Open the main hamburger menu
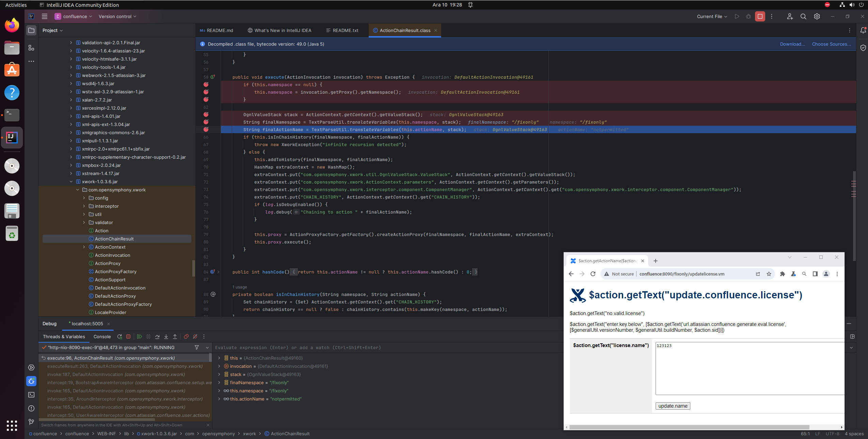The width and height of the screenshot is (868, 439). pyautogui.click(x=45, y=16)
